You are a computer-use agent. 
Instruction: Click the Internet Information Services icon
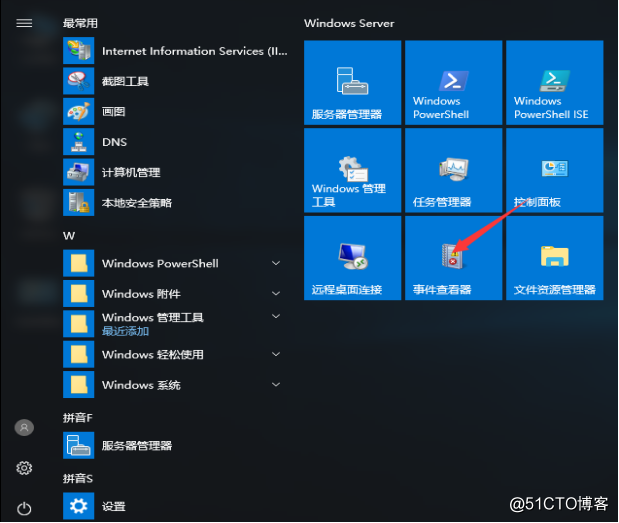pyautogui.click(x=79, y=51)
